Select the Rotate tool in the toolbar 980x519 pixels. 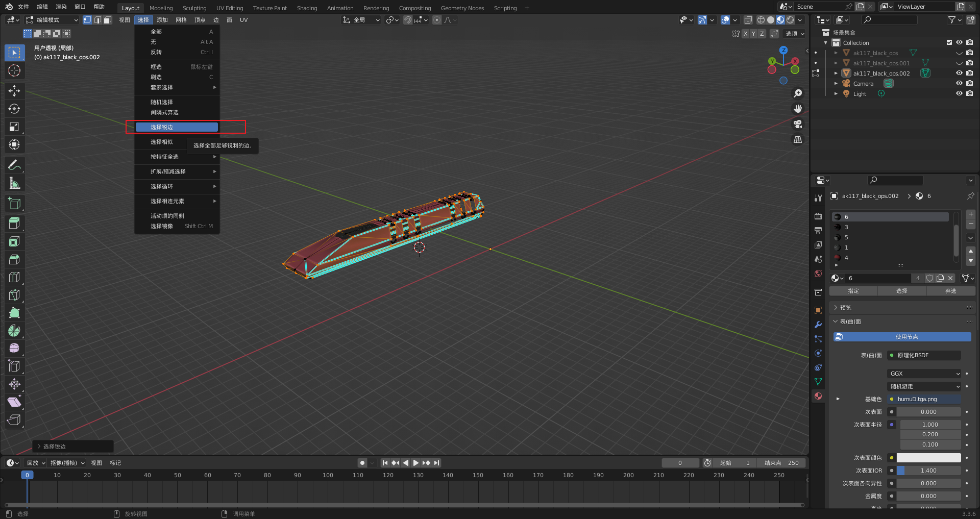point(14,109)
